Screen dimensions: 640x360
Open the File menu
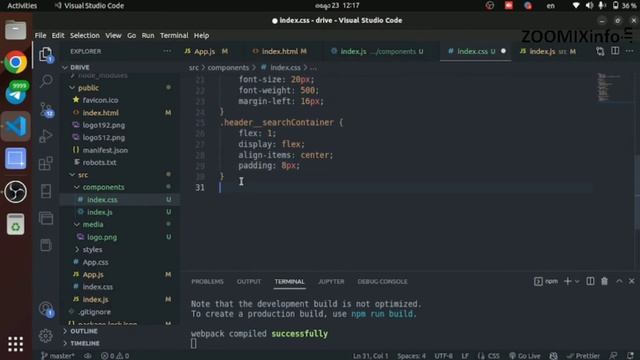click(40, 36)
